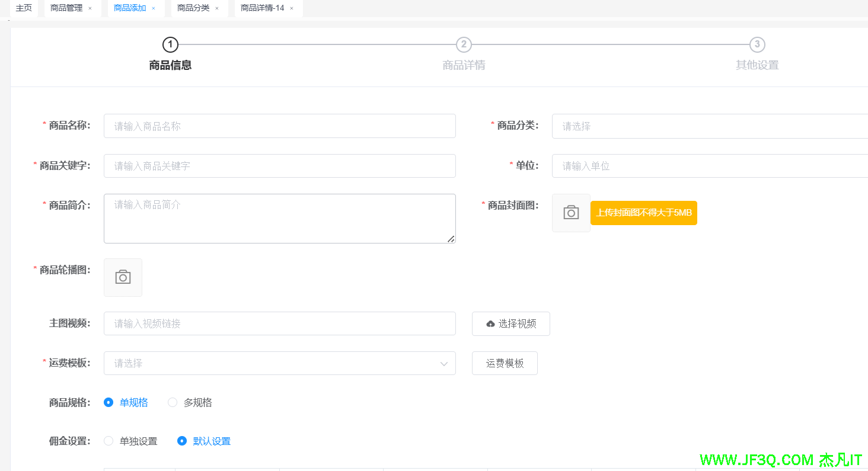Close the 商品分类 tab
The width and height of the screenshot is (868, 471).
(x=217, y=8)
